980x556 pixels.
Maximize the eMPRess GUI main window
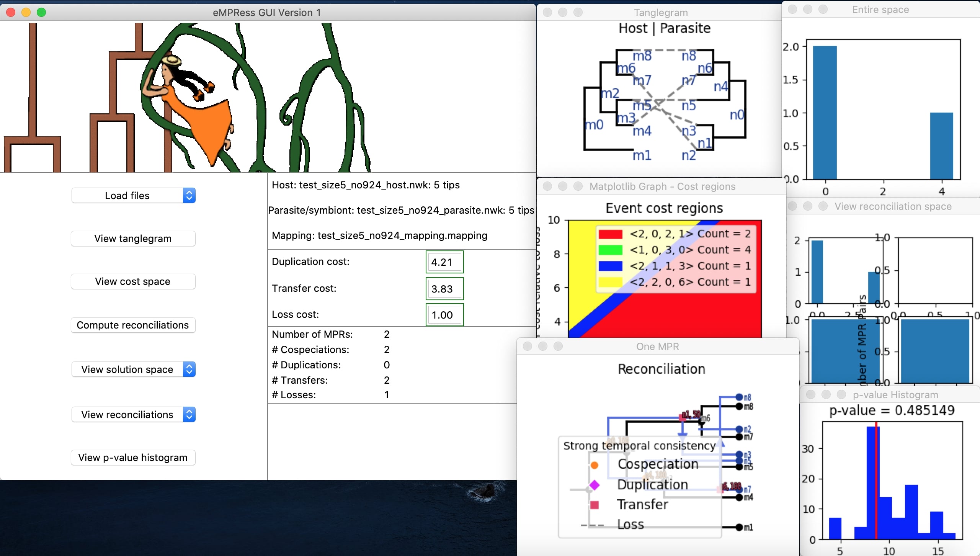tap(41, 12)
